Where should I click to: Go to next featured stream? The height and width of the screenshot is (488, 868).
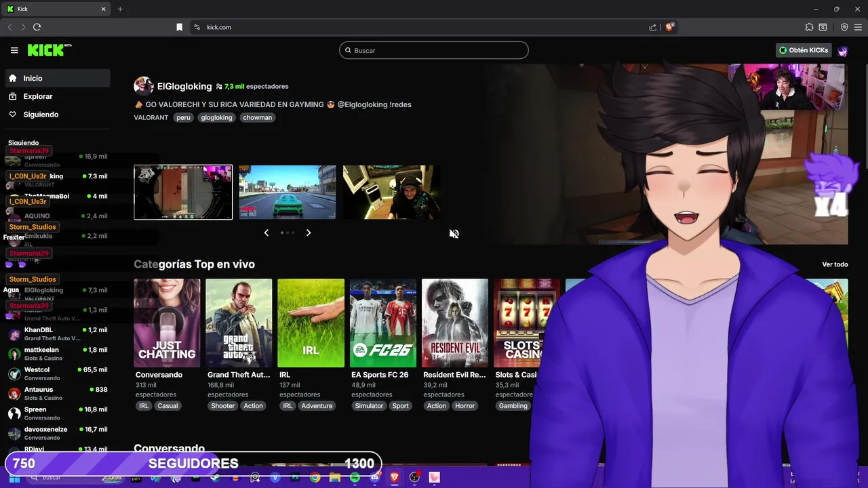click(308, 232)
